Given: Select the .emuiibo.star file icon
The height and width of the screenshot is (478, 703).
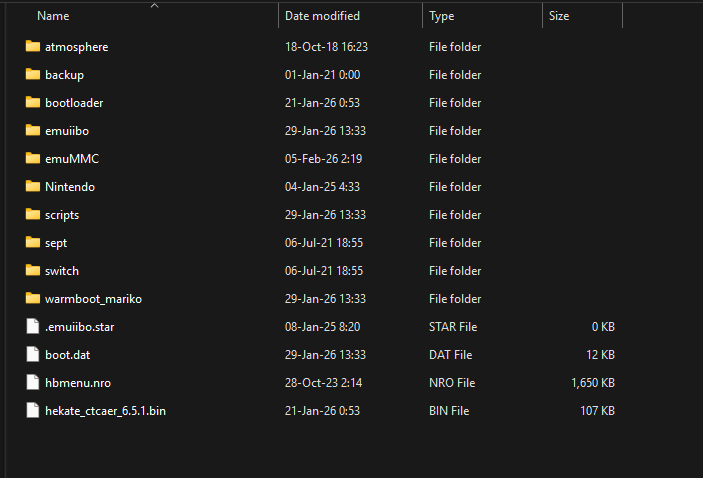Looking at the screenshot, I should click(x=33, y=326).
